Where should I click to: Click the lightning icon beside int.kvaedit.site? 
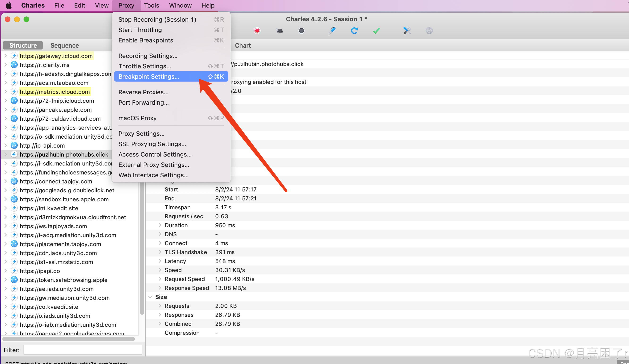(x=14, y=208)
